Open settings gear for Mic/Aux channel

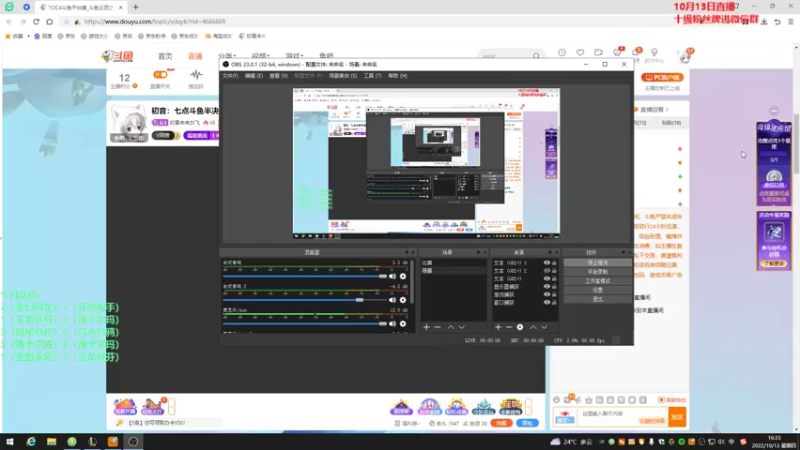pyautogui.click(x=403, y=323)
